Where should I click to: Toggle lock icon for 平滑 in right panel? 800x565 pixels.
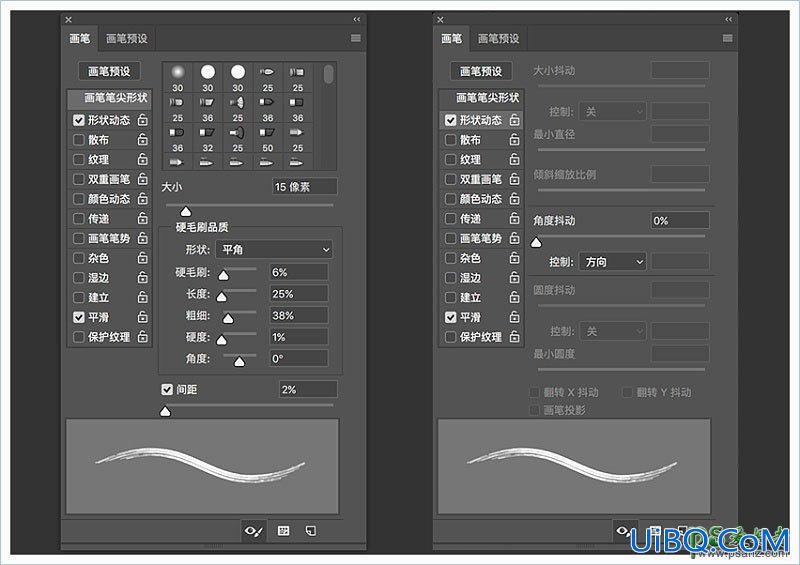pos(515,317)
